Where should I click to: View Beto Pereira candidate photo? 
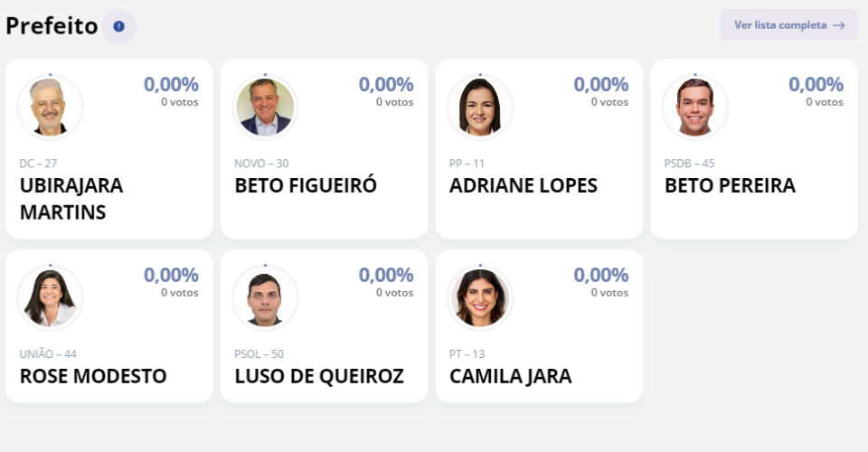click(x=695, y=107)
